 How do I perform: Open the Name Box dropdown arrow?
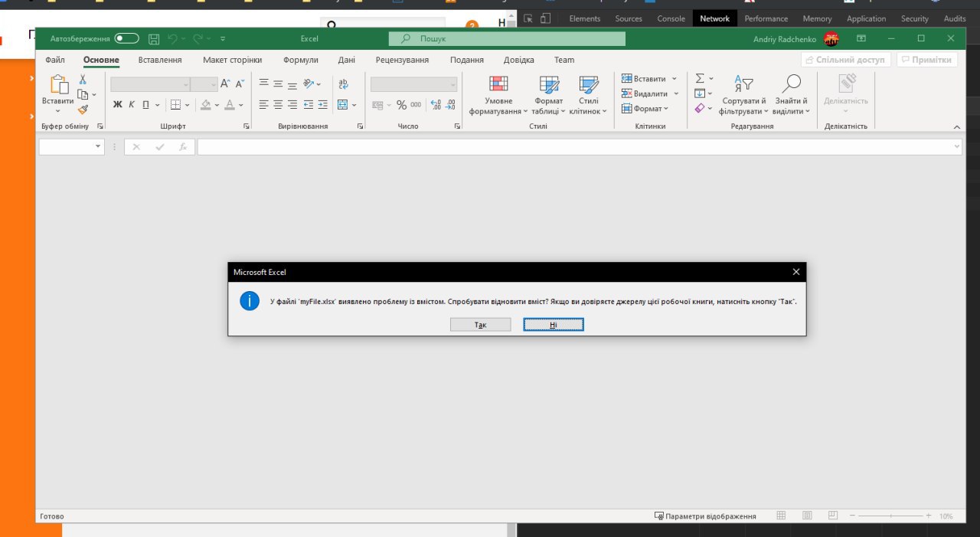98,147
